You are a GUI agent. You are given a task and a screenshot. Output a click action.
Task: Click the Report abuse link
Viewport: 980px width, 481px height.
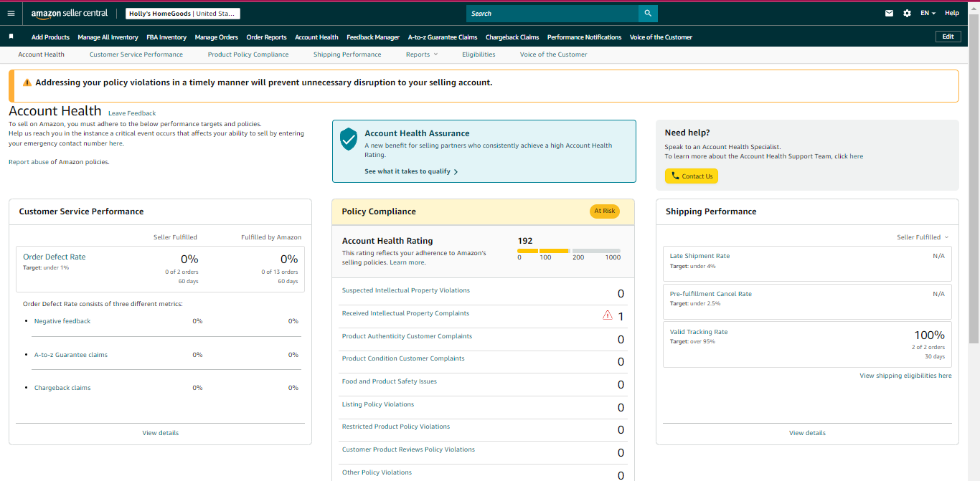pos(29,162)
